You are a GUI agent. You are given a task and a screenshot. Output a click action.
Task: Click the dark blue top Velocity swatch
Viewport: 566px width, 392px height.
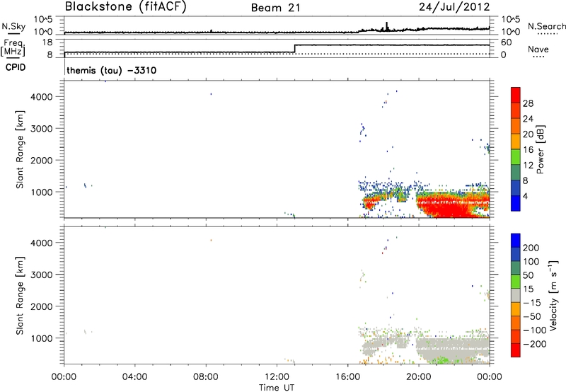(516, 240)
